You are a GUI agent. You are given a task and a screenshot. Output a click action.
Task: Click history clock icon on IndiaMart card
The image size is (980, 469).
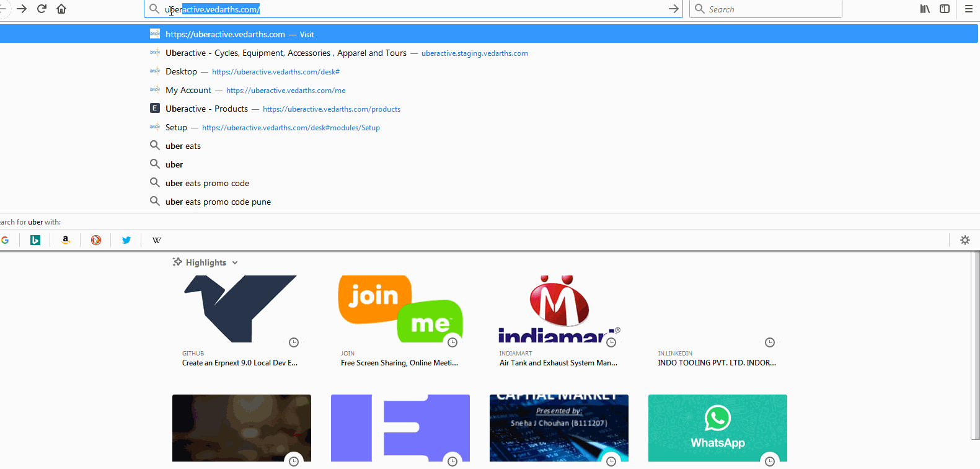point(611,342)
